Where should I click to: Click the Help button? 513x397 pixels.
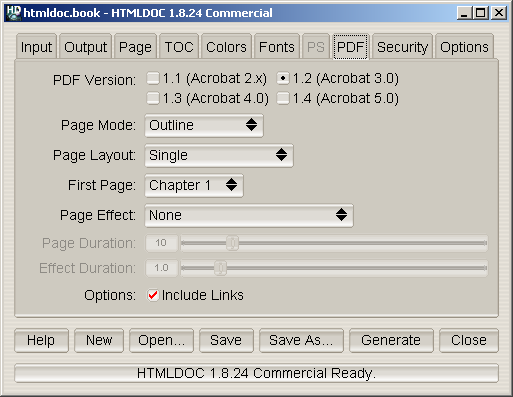[x=41, y=340]
